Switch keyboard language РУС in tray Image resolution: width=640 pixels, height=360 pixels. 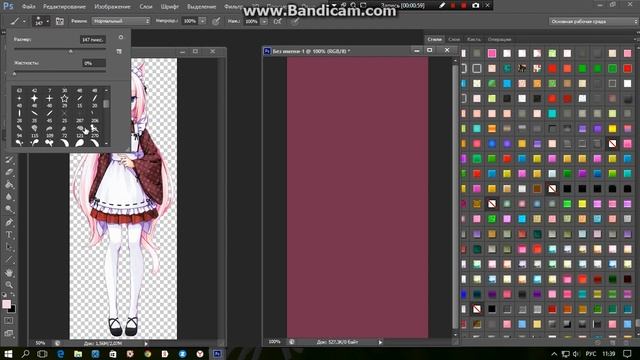click(x=591, y=354)
